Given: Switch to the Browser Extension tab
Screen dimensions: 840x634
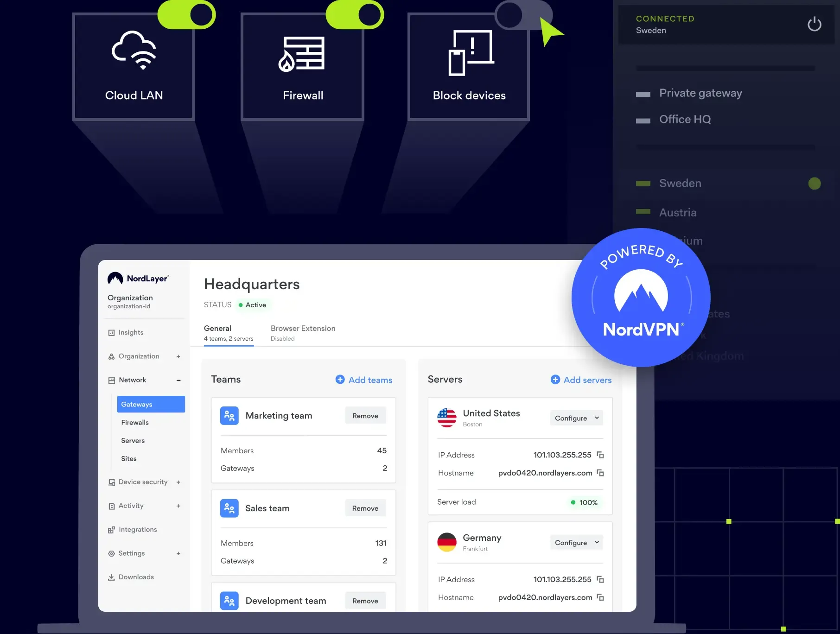Looking at the screenshot, I should 303,333.
